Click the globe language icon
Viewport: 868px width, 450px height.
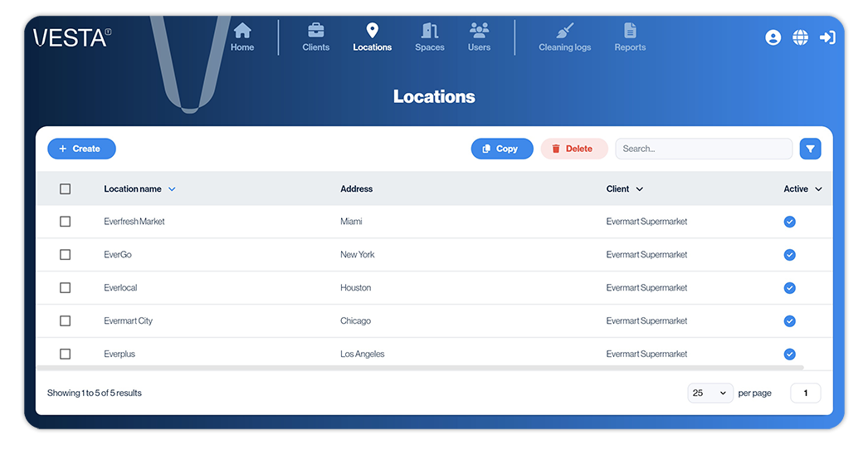(800, 37)
